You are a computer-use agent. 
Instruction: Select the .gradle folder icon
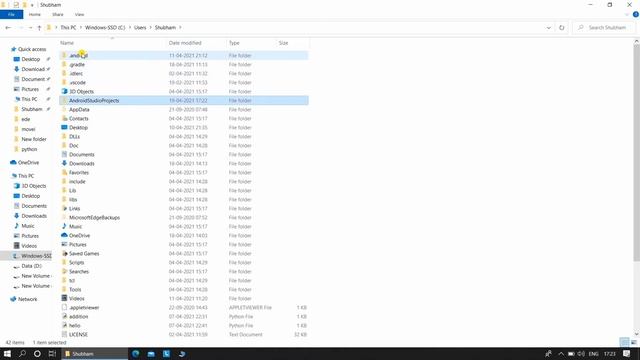64,64
